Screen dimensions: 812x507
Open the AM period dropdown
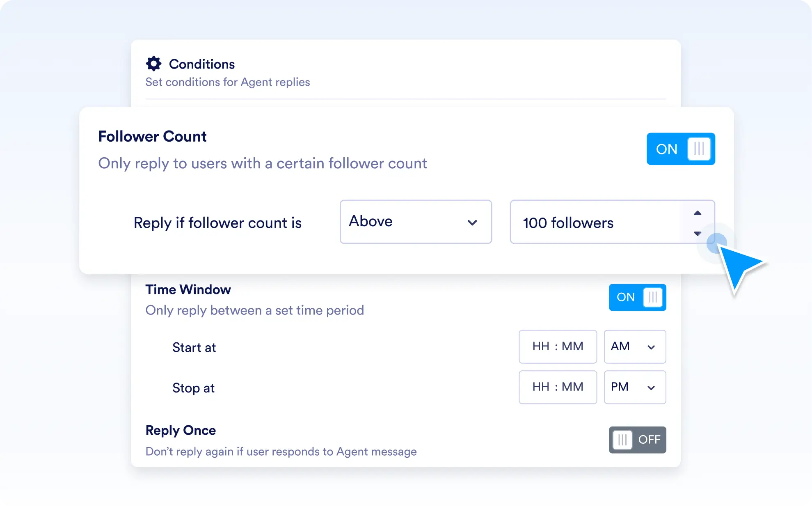(634, 347)
